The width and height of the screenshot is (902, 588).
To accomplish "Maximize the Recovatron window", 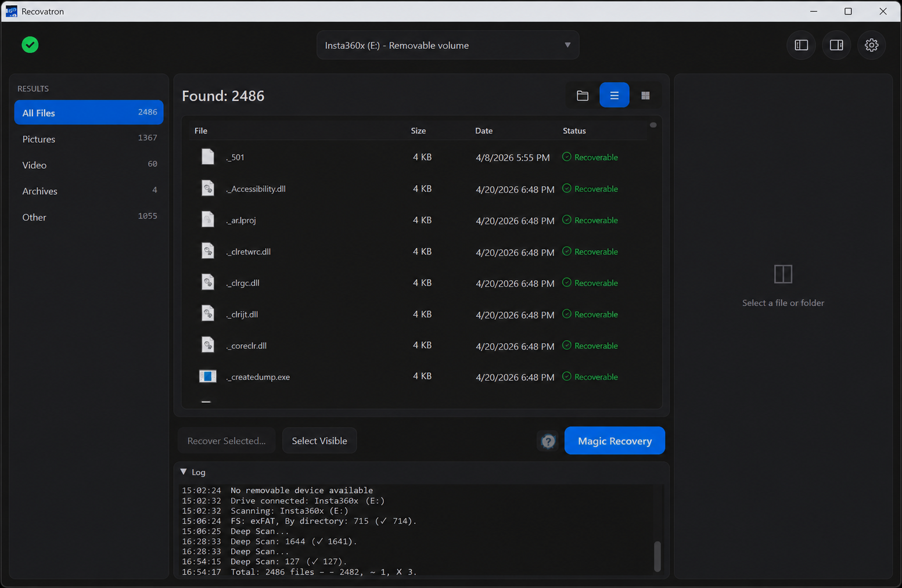I will 848,11.
